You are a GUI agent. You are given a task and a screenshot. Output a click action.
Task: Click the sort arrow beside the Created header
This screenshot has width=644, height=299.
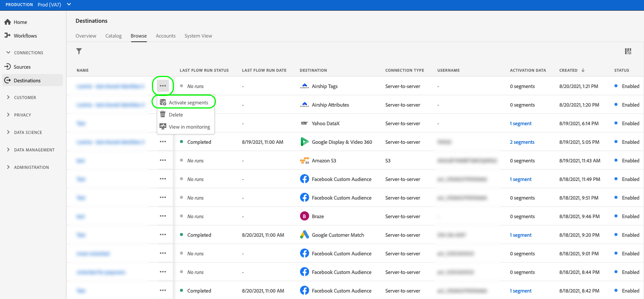click(583, 70)
